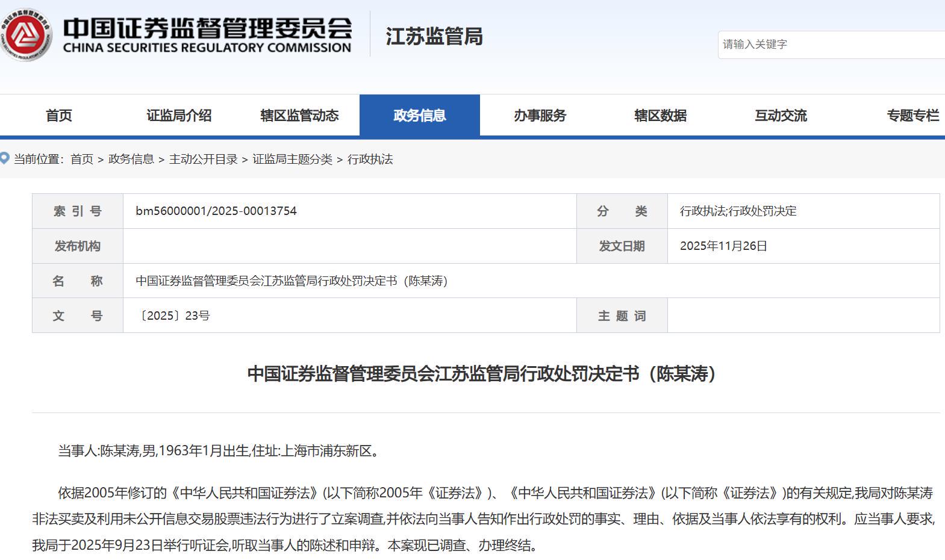The height and width of the screenshot is (560, 945).
Task: Click the 证监局主题分类 breadcrumb link
Action: [292, 159]
